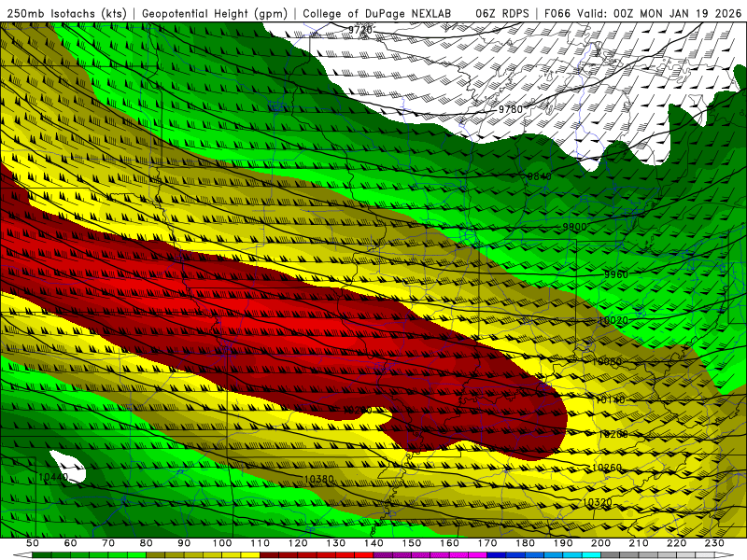This screenshot has height=560, width=747.
Task: Click the '06Z RDPS' model run label
Action: point(501,13)
